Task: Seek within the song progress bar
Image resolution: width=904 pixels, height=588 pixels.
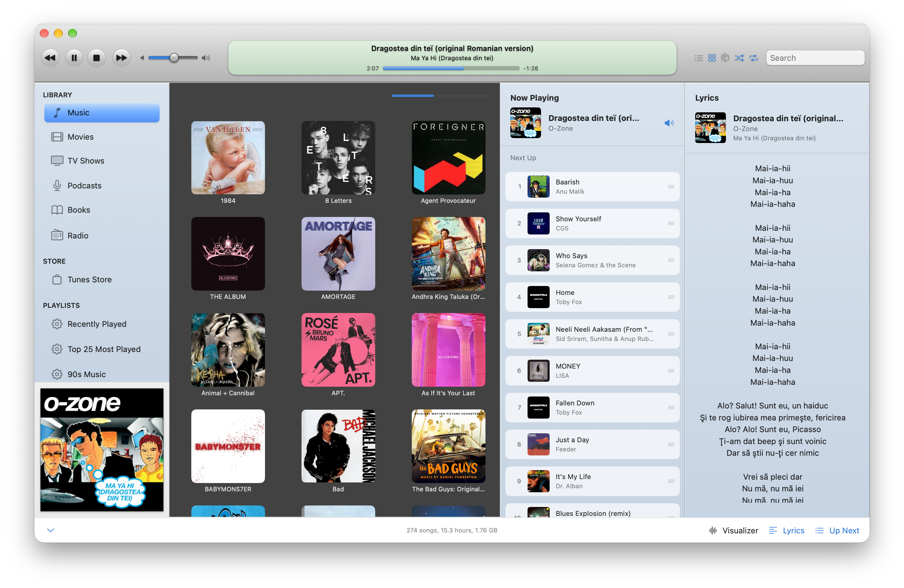Action: (x=451, y=68)
